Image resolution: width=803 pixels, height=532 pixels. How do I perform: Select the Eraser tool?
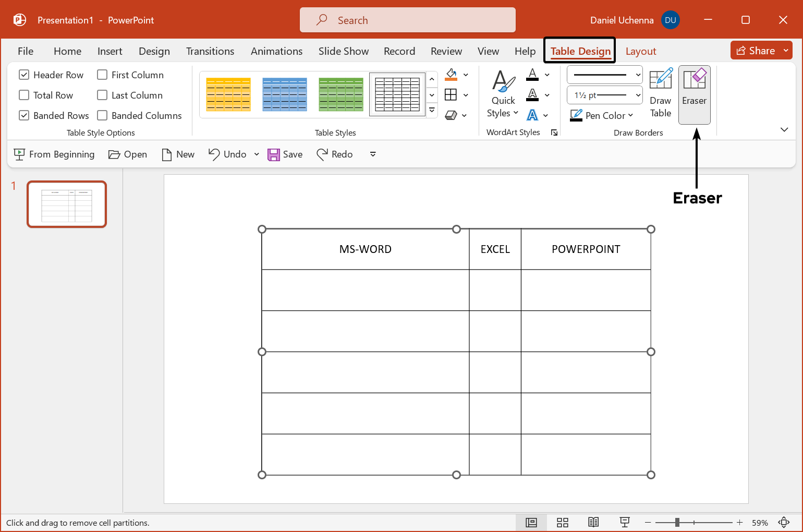694,94
